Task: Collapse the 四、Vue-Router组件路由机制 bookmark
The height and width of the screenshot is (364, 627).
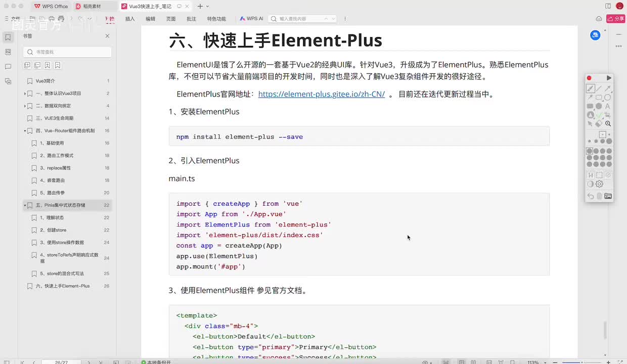Action: [25, 131]
